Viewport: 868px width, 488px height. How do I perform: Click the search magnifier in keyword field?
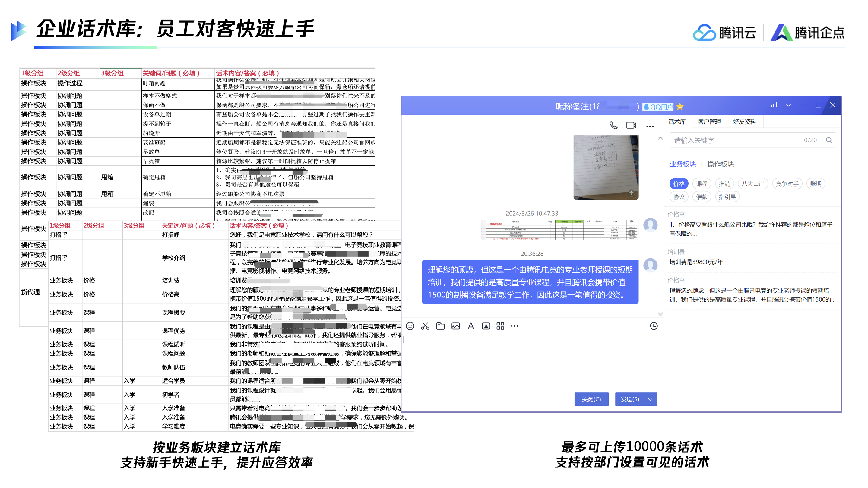tap(828, 140)
